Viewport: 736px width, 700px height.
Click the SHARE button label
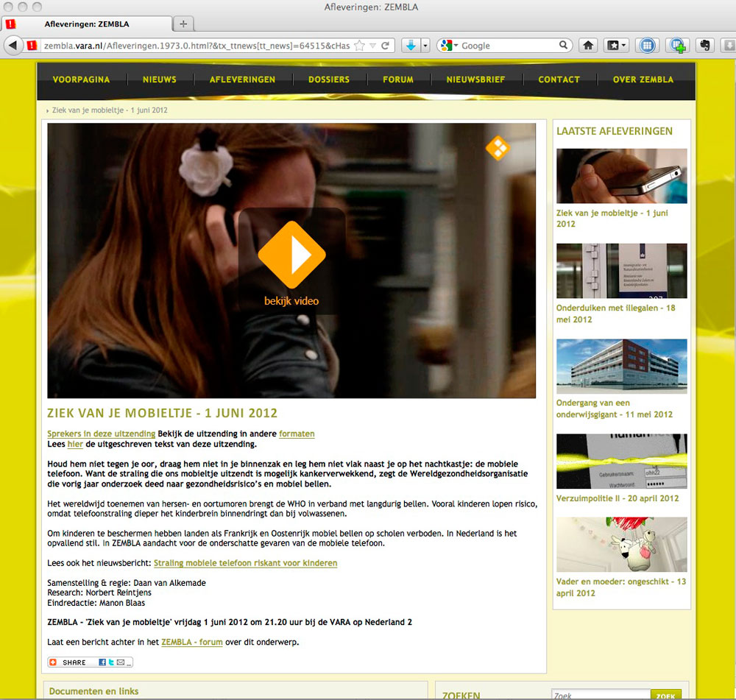coord(74,662)
